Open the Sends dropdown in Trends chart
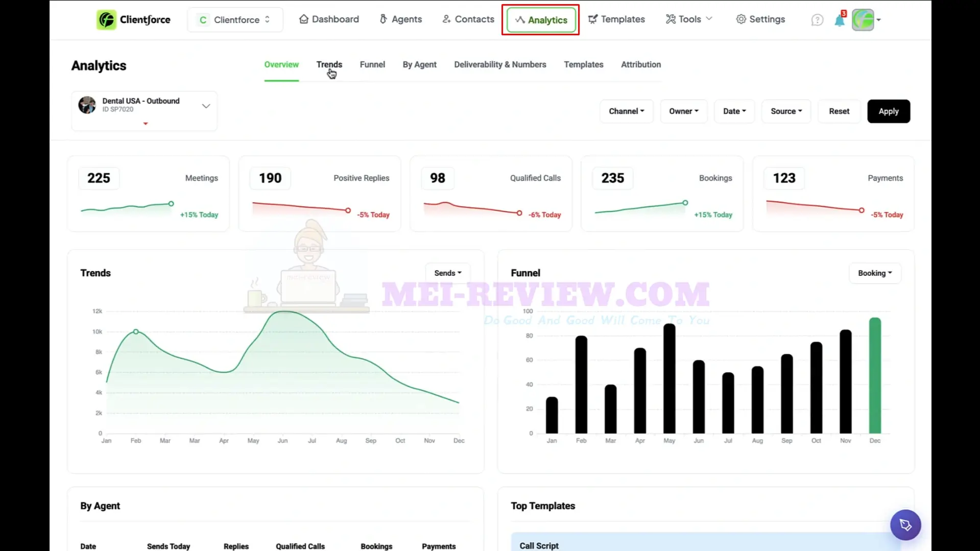Screen dimensions: 980x551 pos(448,273)
